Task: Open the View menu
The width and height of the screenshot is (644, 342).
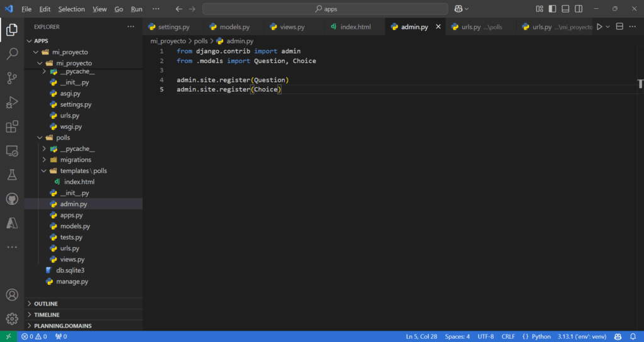Action: (99, 9)
